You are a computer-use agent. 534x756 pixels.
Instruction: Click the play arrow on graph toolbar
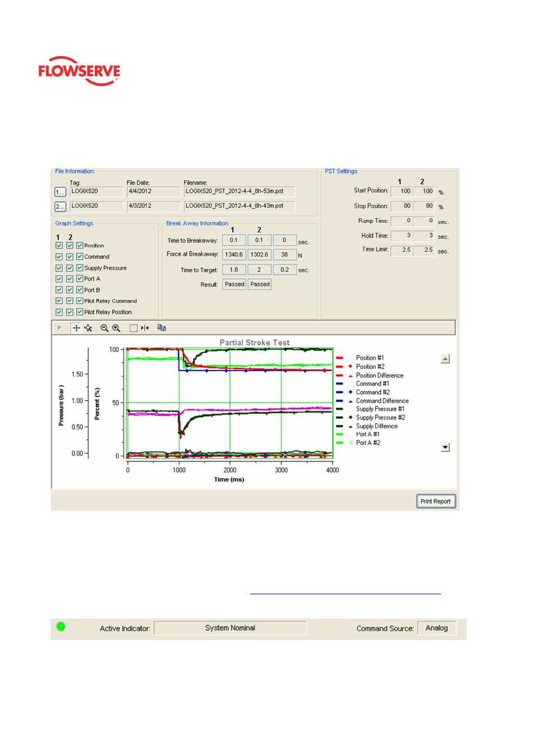point(59,327)
